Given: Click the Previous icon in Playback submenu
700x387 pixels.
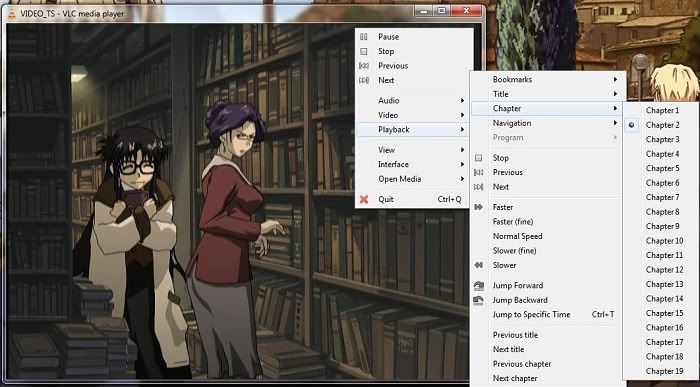Looking at the screenshot, I should point(479,172).
